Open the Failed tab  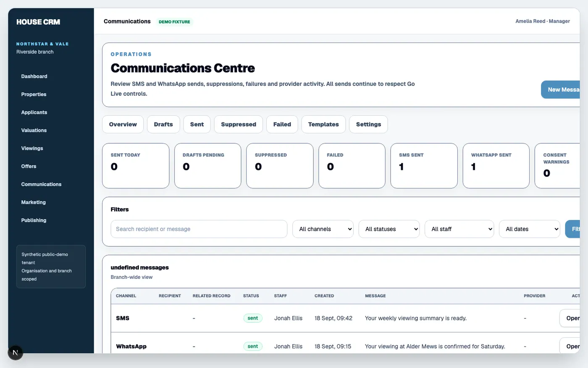pyautogui.click(x=282, y=124)
